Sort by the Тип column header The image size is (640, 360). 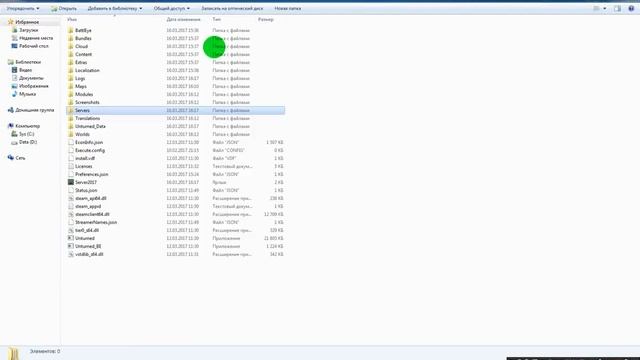216,19
